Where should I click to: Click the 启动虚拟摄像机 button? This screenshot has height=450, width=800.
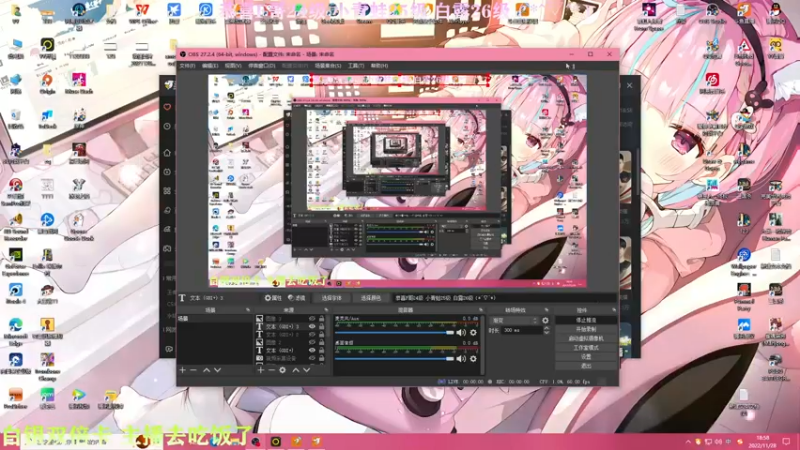pos(586,339)
